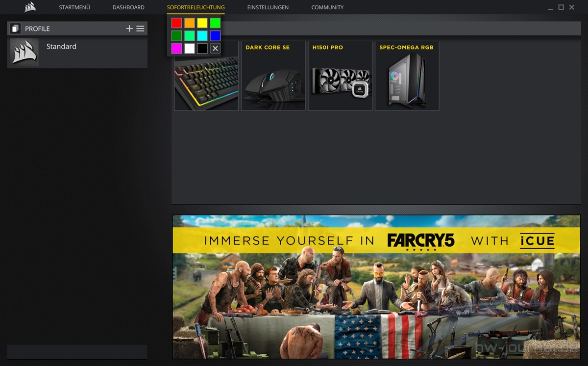Pick the cyan lighting swatch
This screenshot has height=366, width=588.
(x=202, y=35)
